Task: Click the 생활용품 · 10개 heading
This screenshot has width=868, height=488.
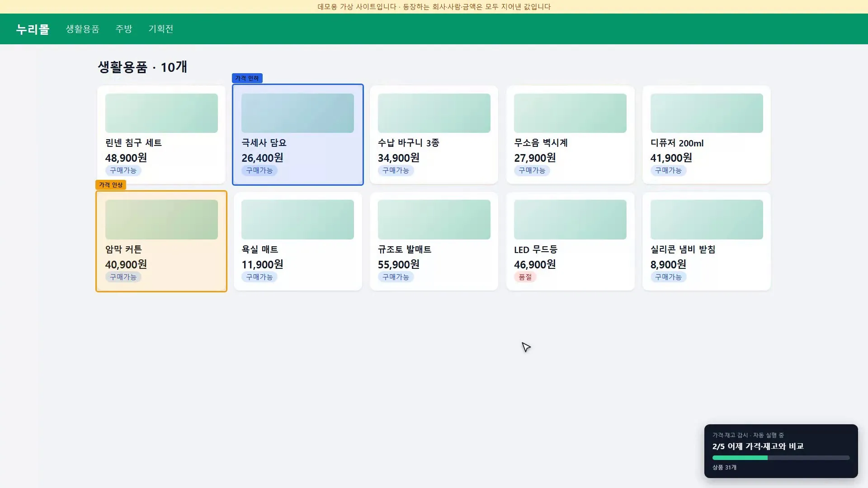Action: (142, 67)
